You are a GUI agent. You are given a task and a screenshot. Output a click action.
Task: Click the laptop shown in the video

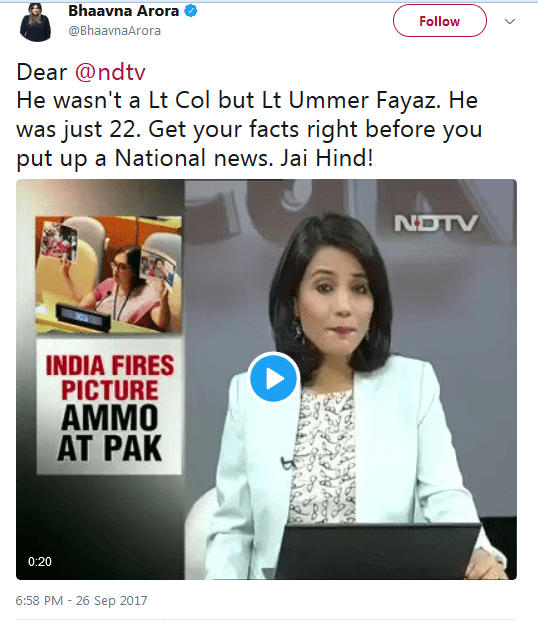[375, 551]
